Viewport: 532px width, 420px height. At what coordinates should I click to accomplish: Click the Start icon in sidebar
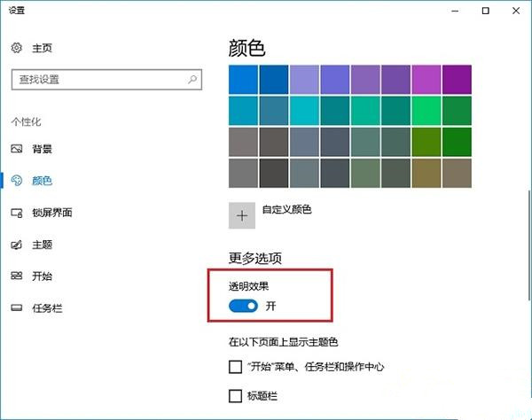click(17, 276)
